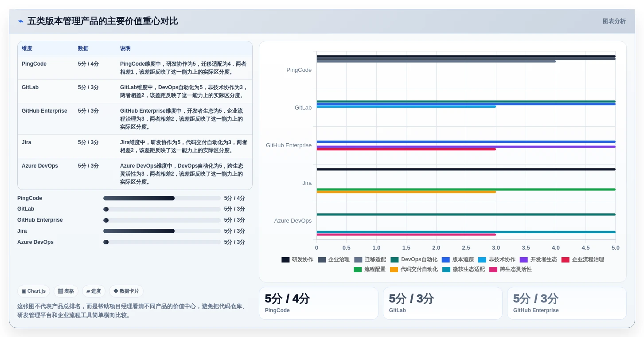Toggle DevOps自动化 legend item
This screenshot has width=644, height=337.
414,260
